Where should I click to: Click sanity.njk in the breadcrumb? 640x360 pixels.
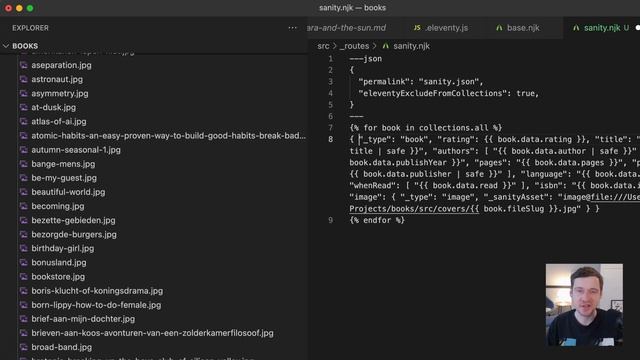pos(411,46)
